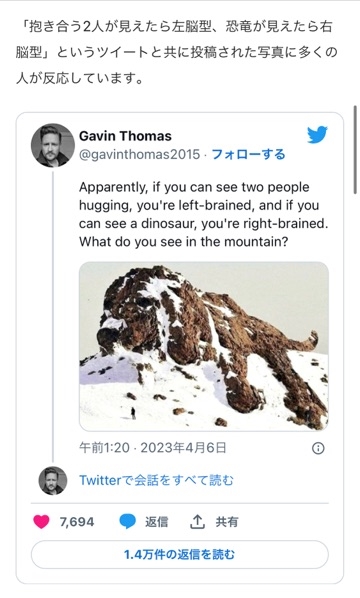Open the Twitterで会話をすべて読む link

click(x=156, y=480)
